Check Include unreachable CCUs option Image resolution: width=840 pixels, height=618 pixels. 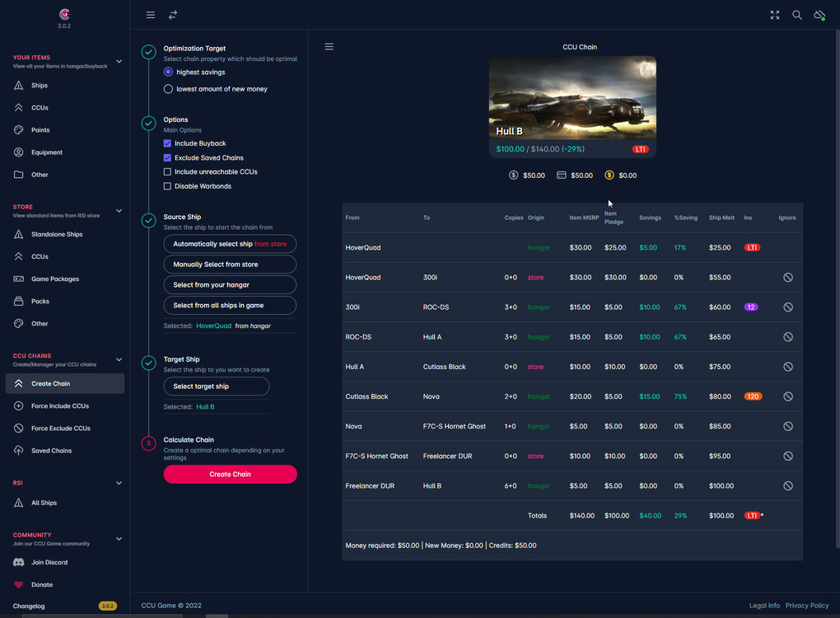point(168,172)
